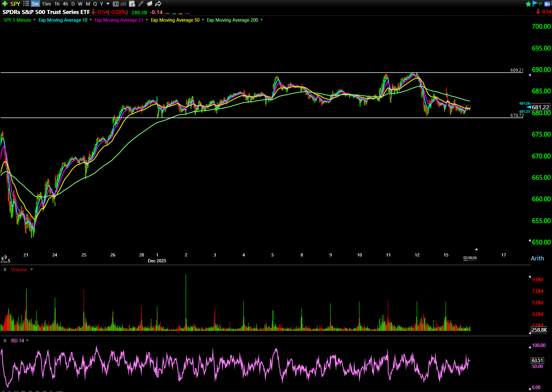Select the 1h timeframe

pos(57,4)
